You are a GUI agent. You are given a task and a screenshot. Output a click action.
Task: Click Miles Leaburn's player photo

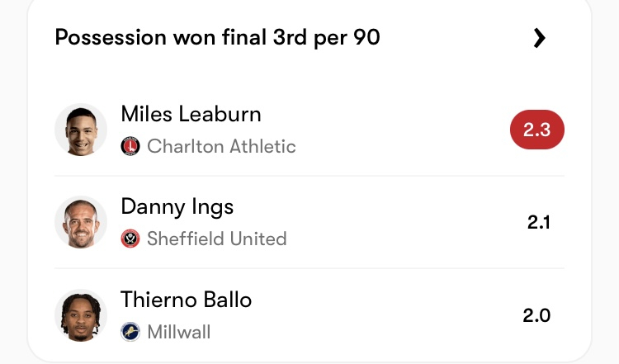81,130
